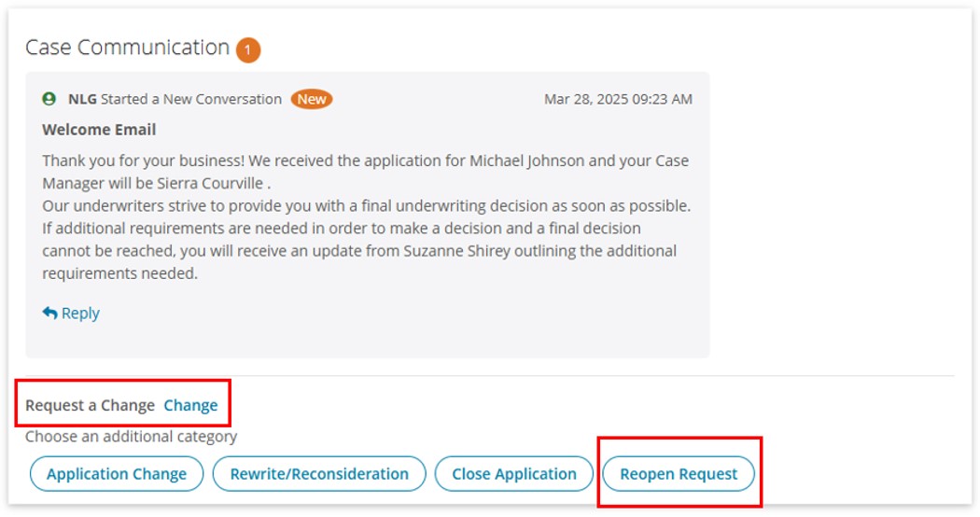
Task: Click the Mar 28, 2025 09:23 AM timestamp
Action: tap(618, 99)
